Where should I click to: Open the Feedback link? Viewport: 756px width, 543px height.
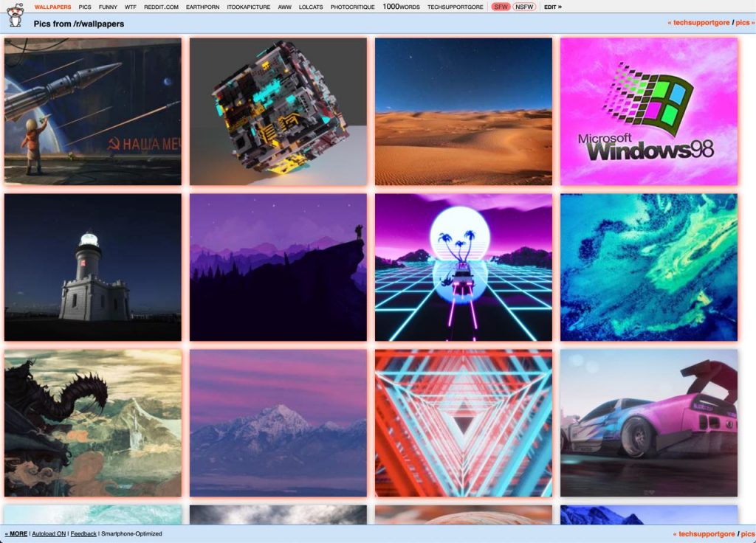(x=83, y=534)
